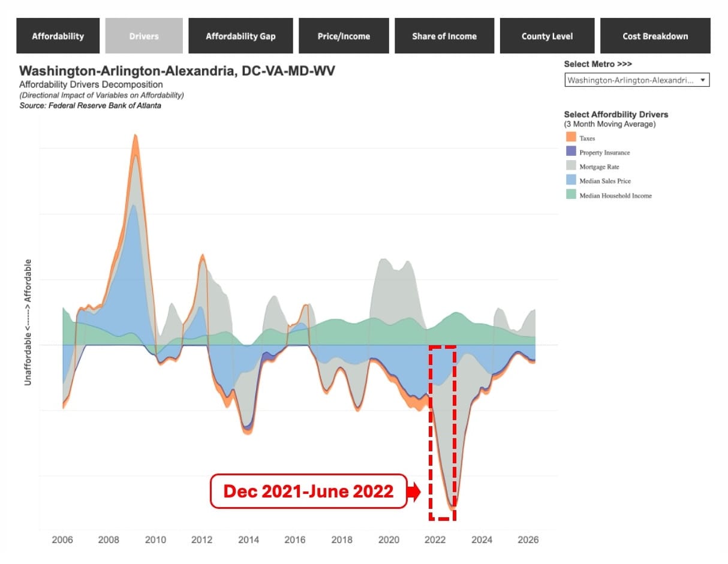Viewport: 728px width, 564px height.
Task: Click the Mortgage Rate legend label
Action: coord(599,167)
